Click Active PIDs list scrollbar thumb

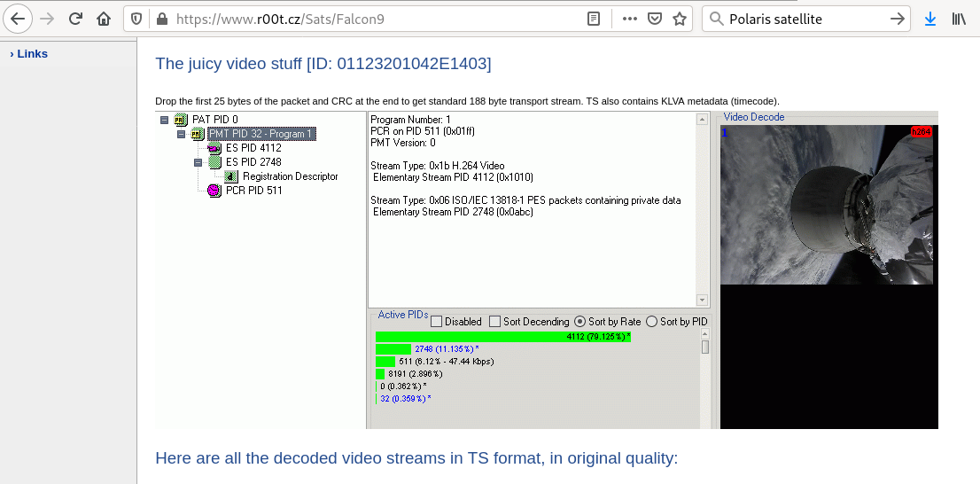705,347
